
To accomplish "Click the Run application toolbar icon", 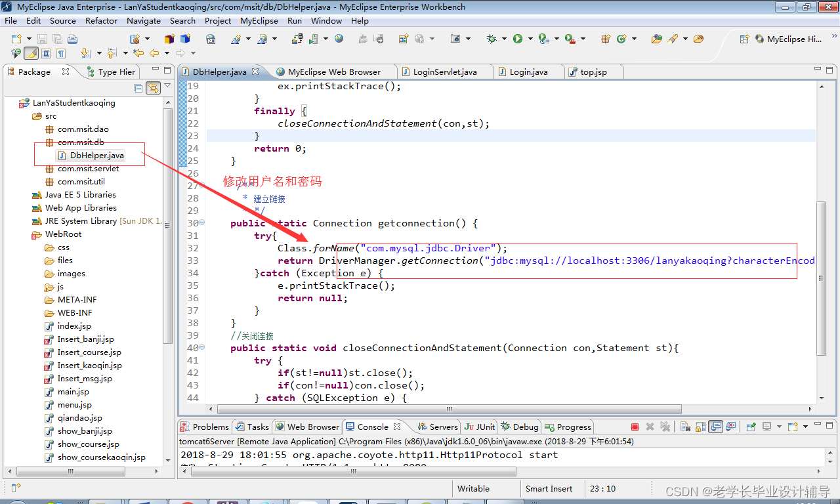I will tap(518, 38).
